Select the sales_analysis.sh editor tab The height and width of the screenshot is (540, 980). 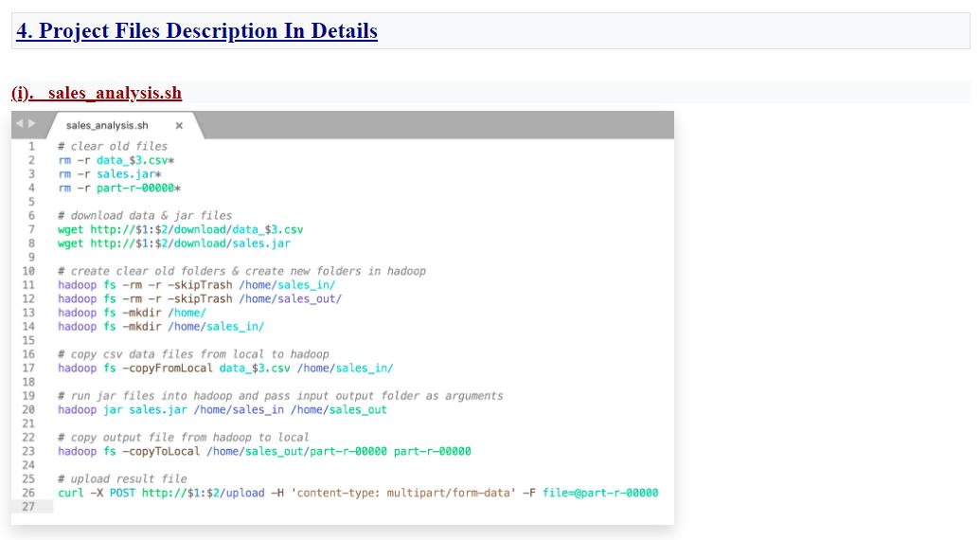click(x=107, y=126)
